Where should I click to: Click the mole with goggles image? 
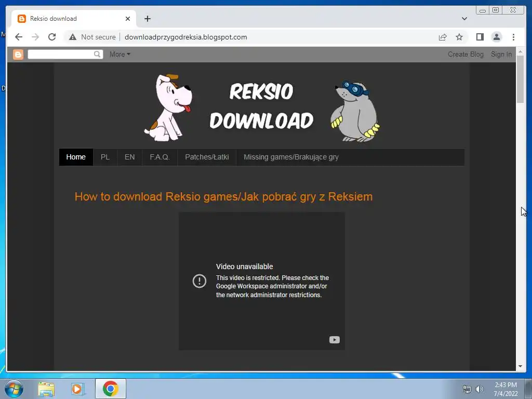point(355,111)
